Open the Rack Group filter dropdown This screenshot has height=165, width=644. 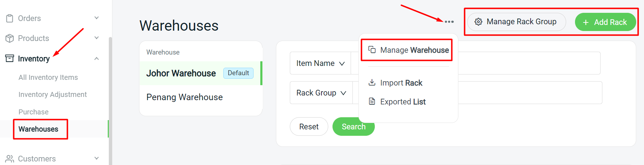click(x=321, y=93)
